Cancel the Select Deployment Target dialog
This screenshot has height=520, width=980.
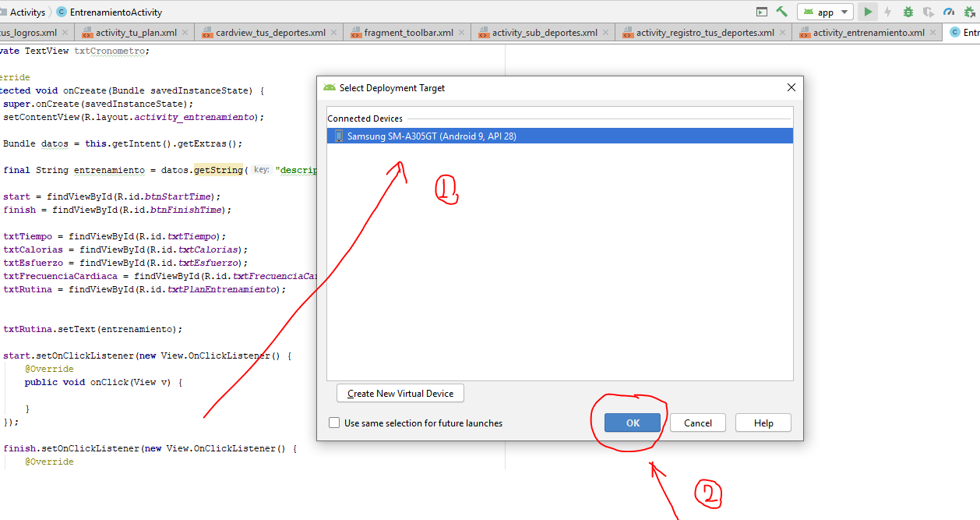[x=698, y=423]
